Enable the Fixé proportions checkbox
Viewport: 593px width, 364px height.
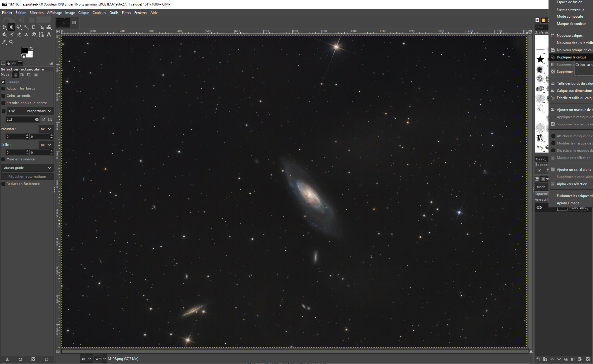pyautogui.click(x=3, y=111)
